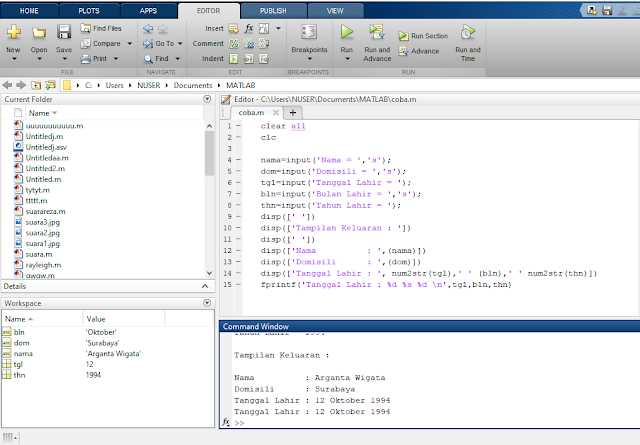Viewport: 640px width, 445px height.
Task: Open the Go To dropdown arrow
Action: [180, 43]
